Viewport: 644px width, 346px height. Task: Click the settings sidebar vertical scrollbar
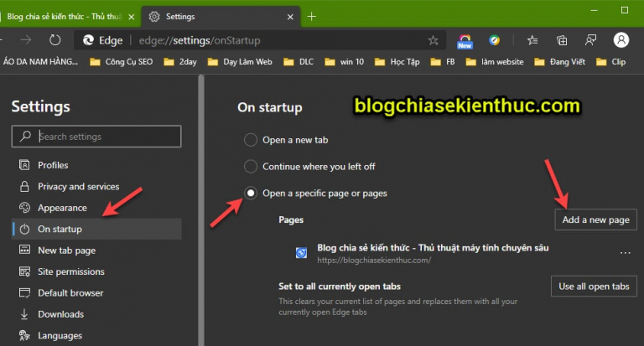tap(201, 210)
